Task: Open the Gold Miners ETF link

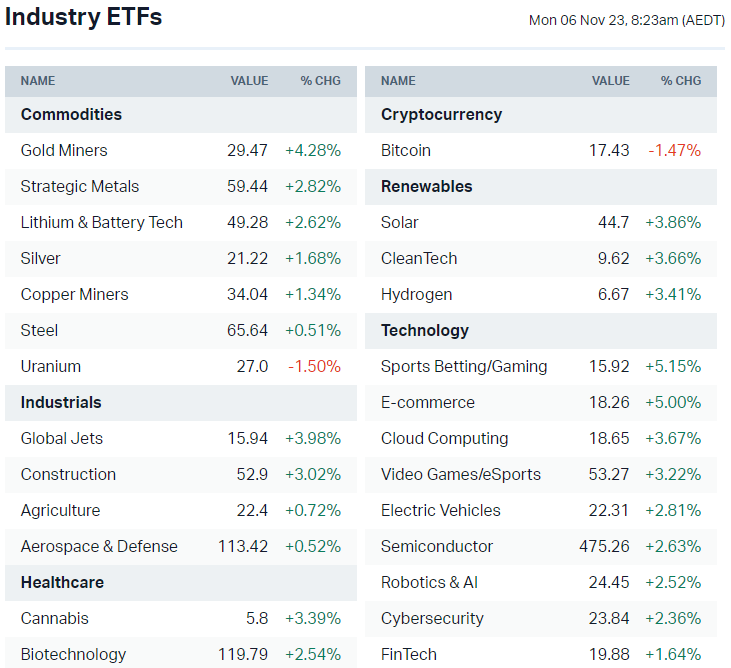Action: click(x=64, y=150)
